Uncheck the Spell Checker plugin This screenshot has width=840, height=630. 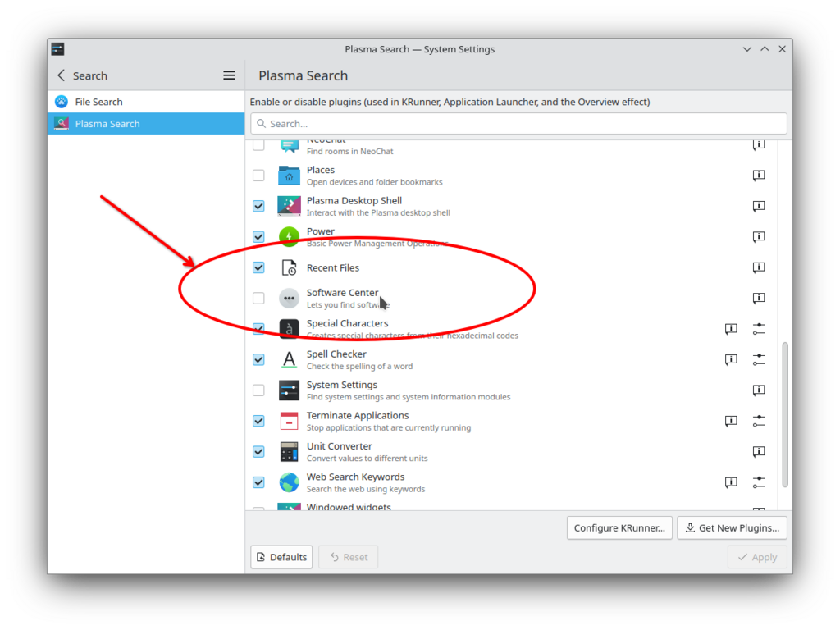pos(258,359)
